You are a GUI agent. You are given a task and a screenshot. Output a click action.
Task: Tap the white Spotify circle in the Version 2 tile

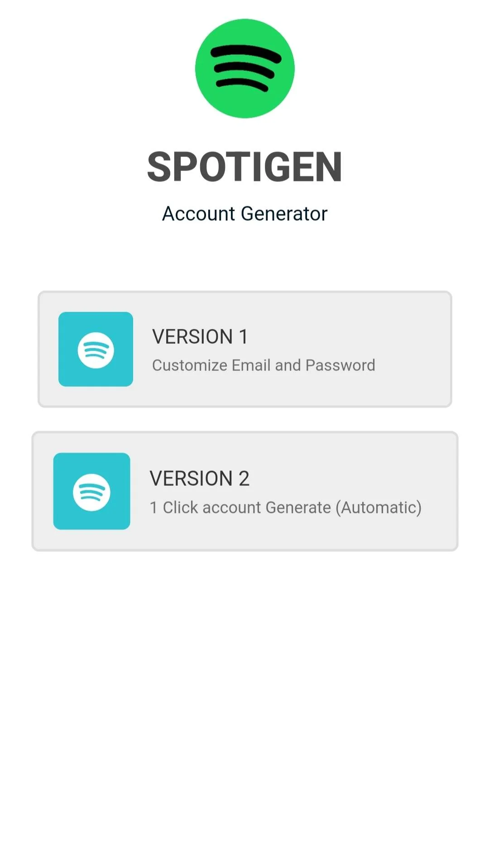[x=91, y=493]
